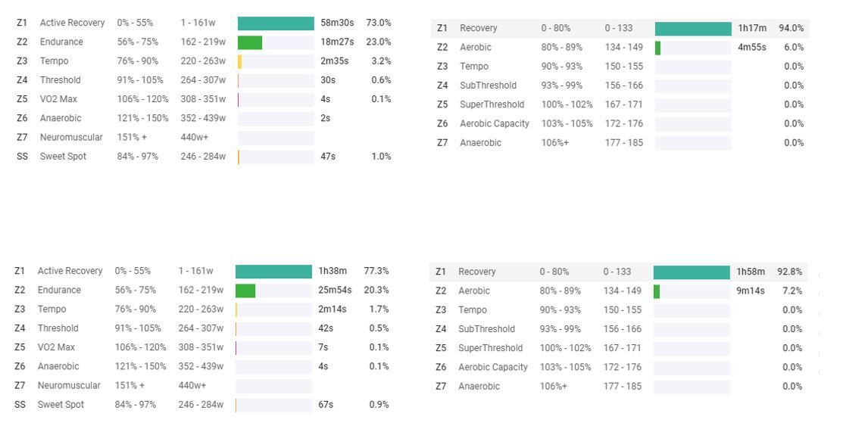The width and height of the screenshot is (868, 429).
Task: Click the 92.8% Recovery percentage
Action: (789, 272)
